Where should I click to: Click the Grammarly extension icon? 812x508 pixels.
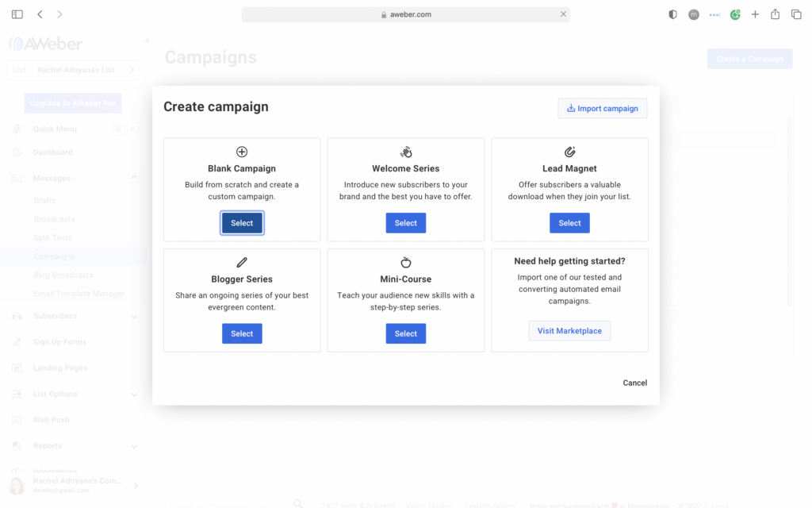coord(735,14)
